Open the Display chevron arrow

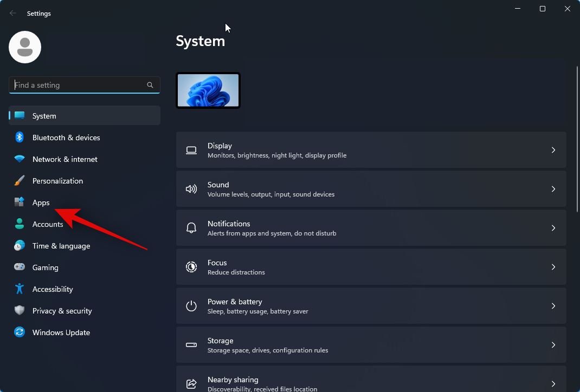553,150
